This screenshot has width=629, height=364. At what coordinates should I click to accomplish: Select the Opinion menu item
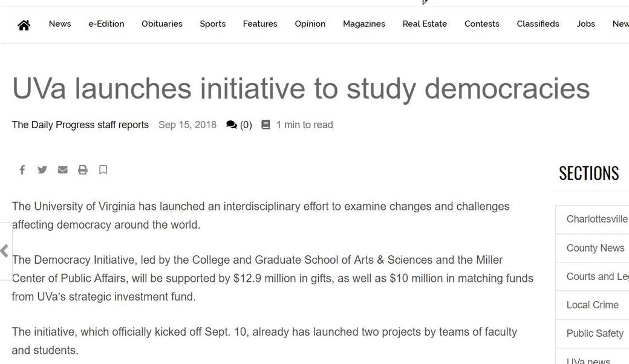[310, 24]
